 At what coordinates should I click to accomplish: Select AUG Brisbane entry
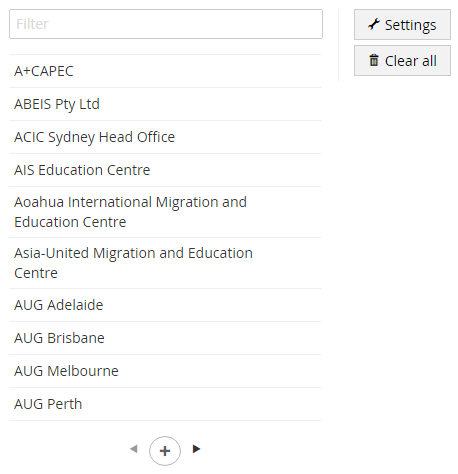coord(165,338)
